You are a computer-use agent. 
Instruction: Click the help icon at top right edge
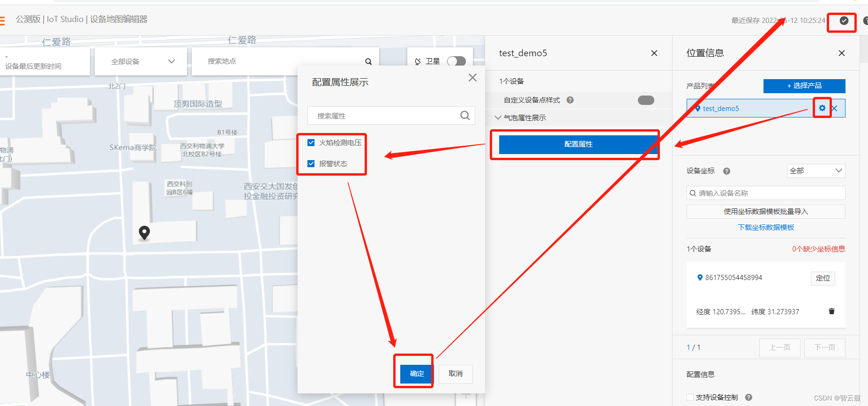(866, 21)
